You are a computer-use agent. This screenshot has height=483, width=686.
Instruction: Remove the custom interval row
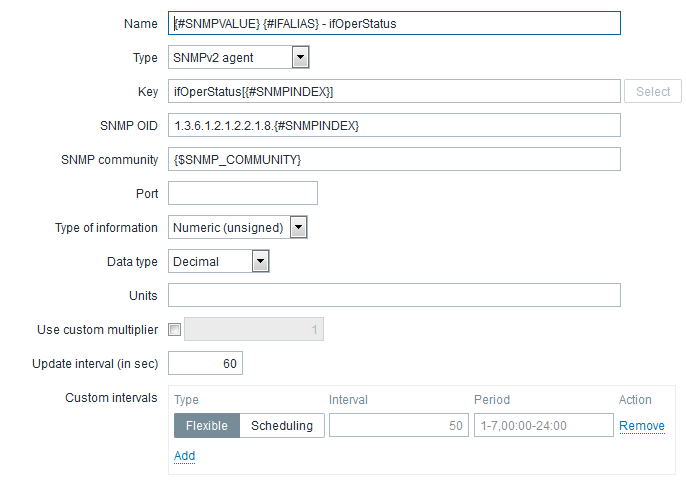641,426
